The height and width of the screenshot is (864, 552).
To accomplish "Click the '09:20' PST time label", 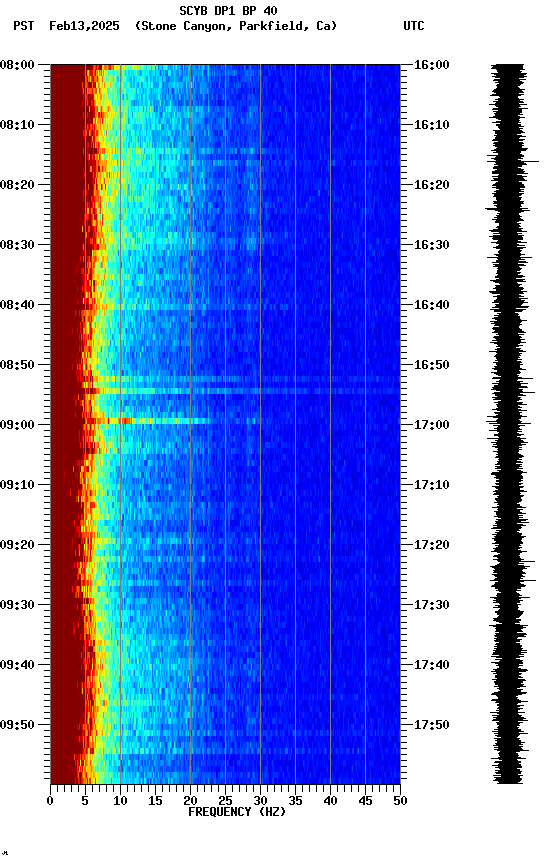I will pyautogui.click(x=17, y=545).
